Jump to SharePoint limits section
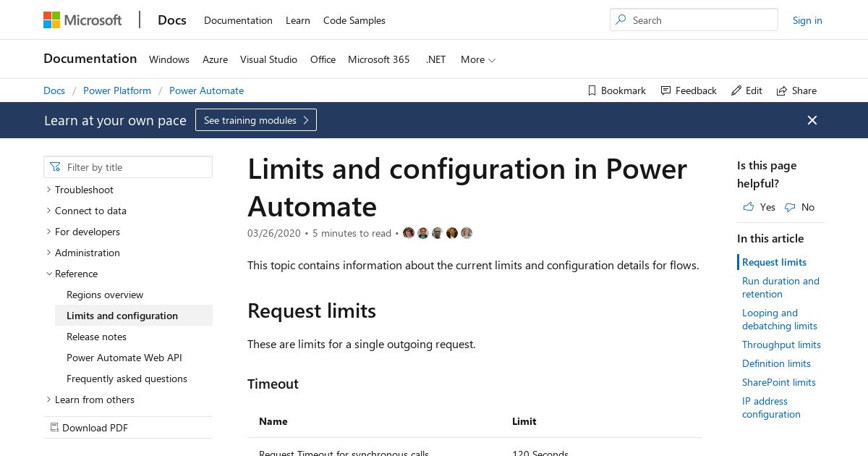This screenshot has width=868, height=456. click(x=779, y=382)
